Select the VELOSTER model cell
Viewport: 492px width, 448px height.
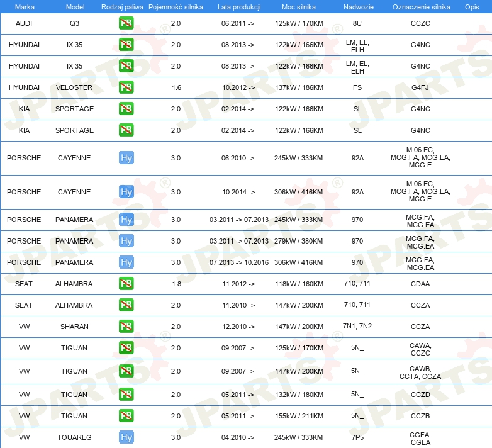click(74, 87)
